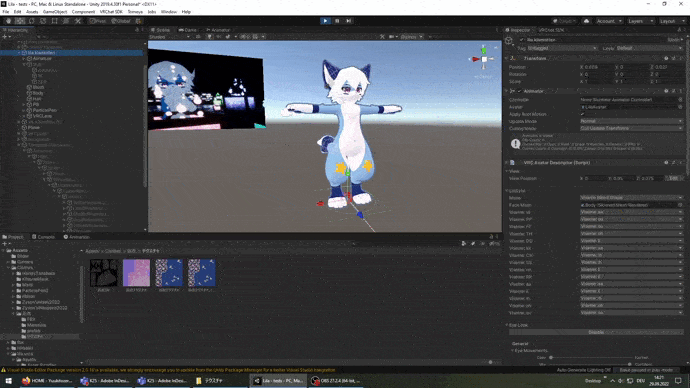The width and height of the screenshot is (690, 388).
Task: Open the Layer dropdown in Inspector
Action: [649, 48]
